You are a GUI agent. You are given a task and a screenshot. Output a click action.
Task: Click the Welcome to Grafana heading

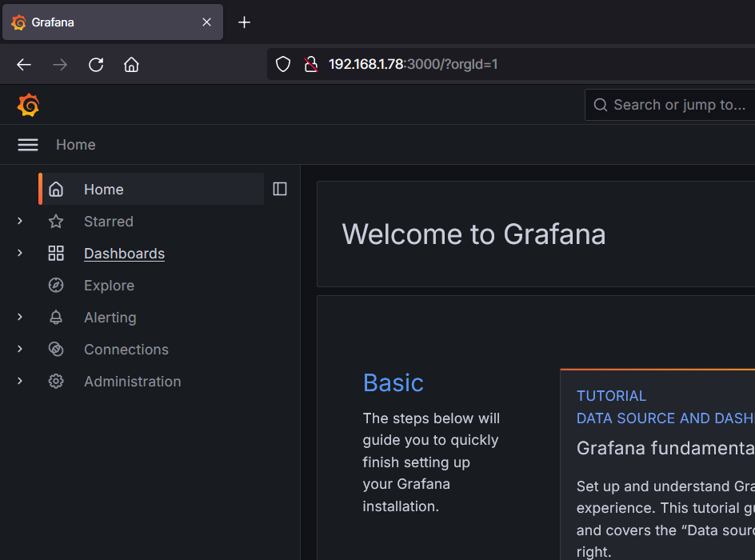[473, 234]
